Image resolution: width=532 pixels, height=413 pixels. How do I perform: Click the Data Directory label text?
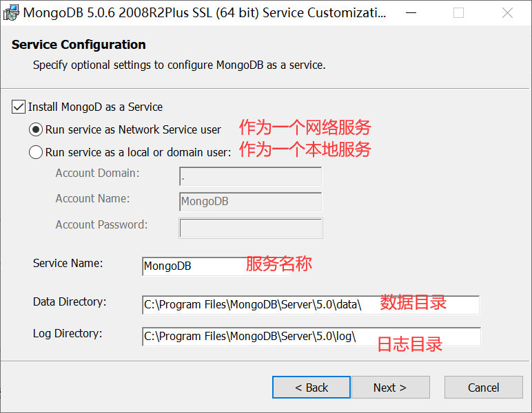pos(70,301)
